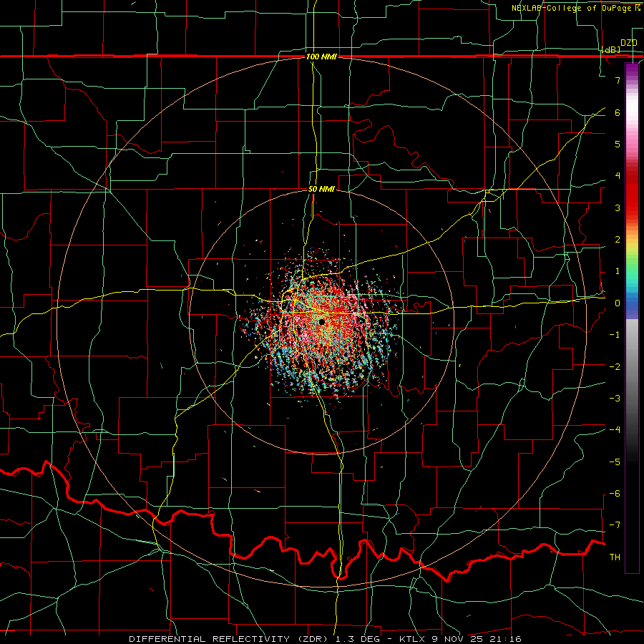Click the -4 value on the color scale
Viewport: 644px width, 644px height.
(615, 430)
